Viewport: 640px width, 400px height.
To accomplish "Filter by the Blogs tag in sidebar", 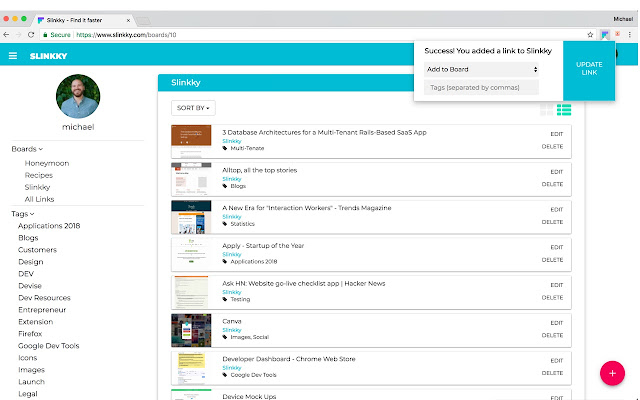I will click(x=28, y=238).
